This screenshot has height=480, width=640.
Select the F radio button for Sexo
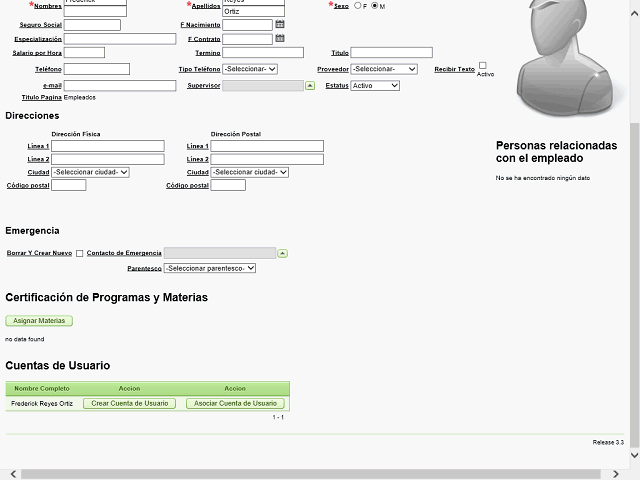[357, 6]
